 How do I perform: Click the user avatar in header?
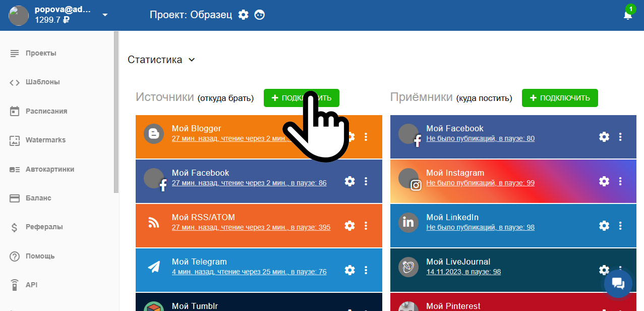coord(19,16)
